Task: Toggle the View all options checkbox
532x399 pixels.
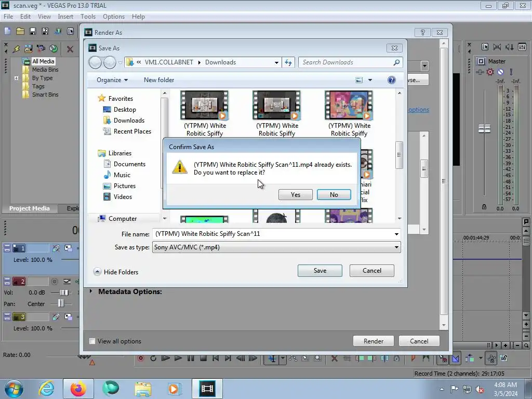Action: tap(92, 341)
